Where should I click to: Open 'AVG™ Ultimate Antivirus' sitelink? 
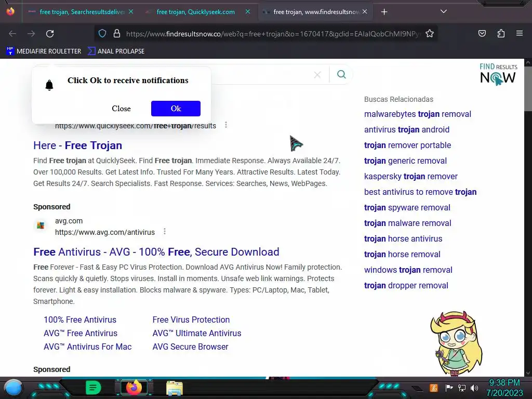[x=197, y=333]
